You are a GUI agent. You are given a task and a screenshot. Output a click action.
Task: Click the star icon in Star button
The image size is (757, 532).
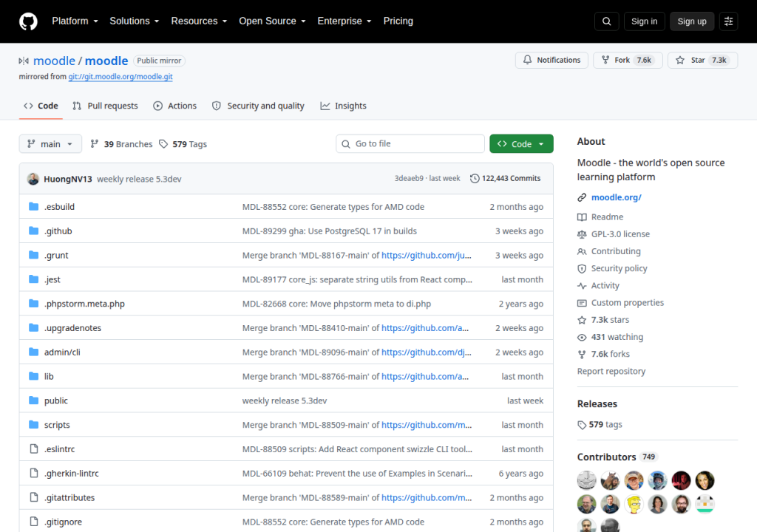pos(680,60)
